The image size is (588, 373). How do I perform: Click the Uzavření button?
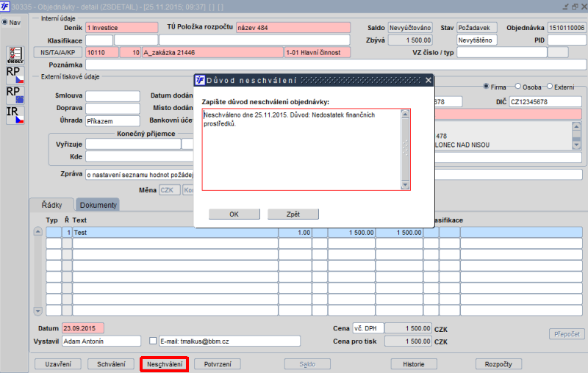[58, 364]
